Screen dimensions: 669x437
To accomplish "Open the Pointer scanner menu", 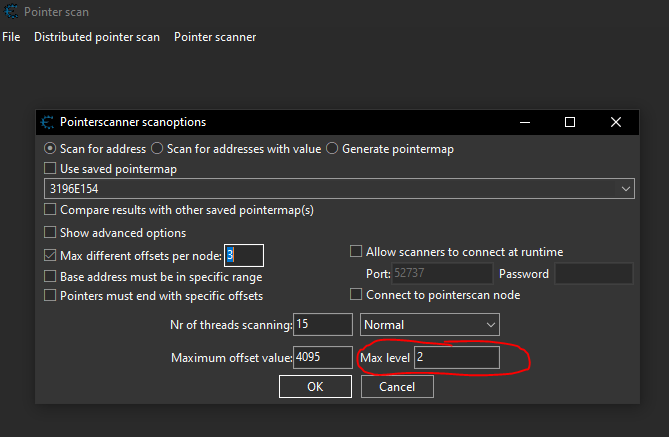I will click(x=215, y=37).
